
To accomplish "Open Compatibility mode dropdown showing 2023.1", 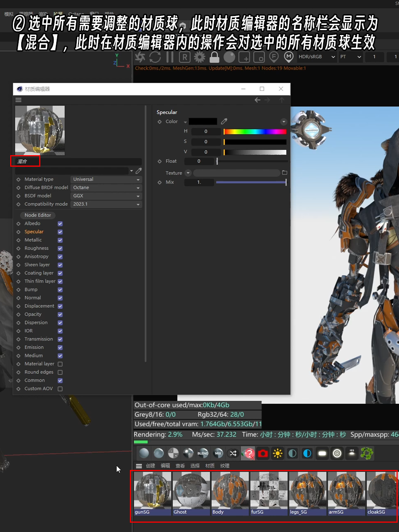I will [x=106, y=204].
